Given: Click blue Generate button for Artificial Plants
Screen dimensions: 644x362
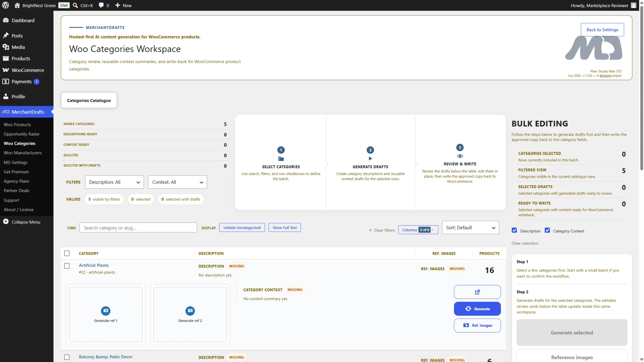Looking at the screenshot, I should click(477, 309).
